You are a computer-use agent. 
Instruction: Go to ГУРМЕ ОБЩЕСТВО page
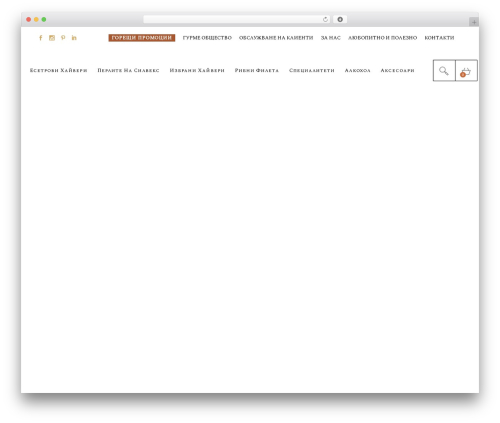[x=207, y=38]
